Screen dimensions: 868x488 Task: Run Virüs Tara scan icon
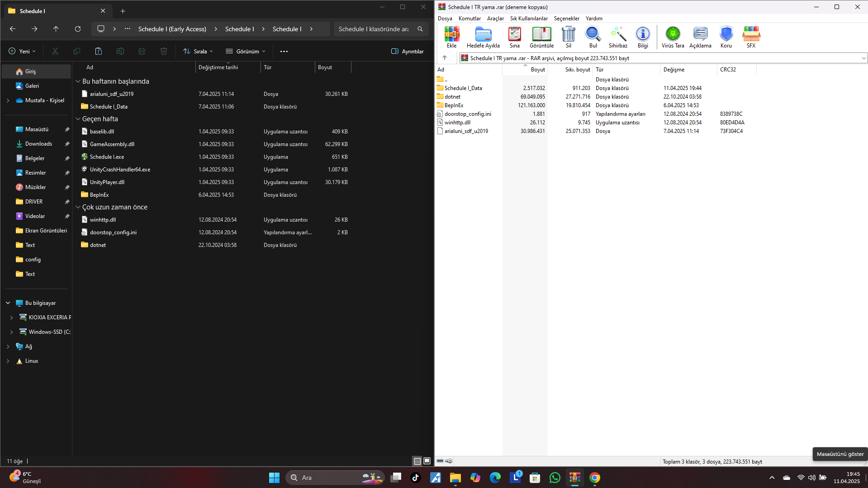pyautogui.click(x=673, y=37)
